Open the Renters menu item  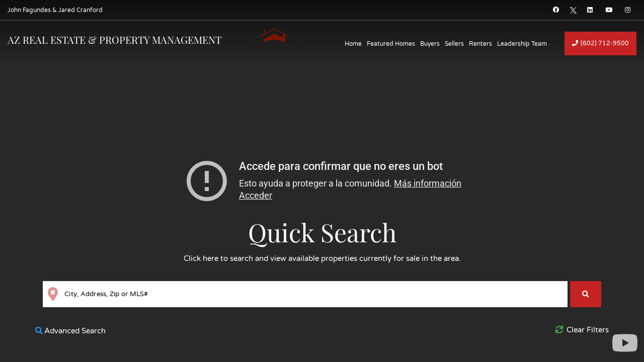click(x=480, y=44)
